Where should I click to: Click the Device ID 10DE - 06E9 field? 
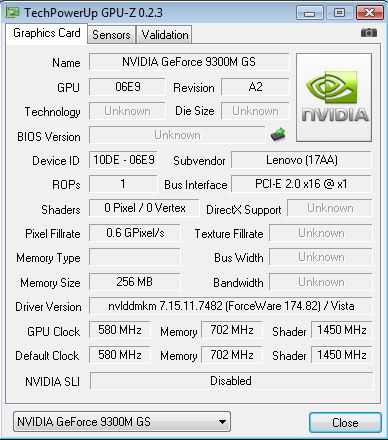point(123,160)
